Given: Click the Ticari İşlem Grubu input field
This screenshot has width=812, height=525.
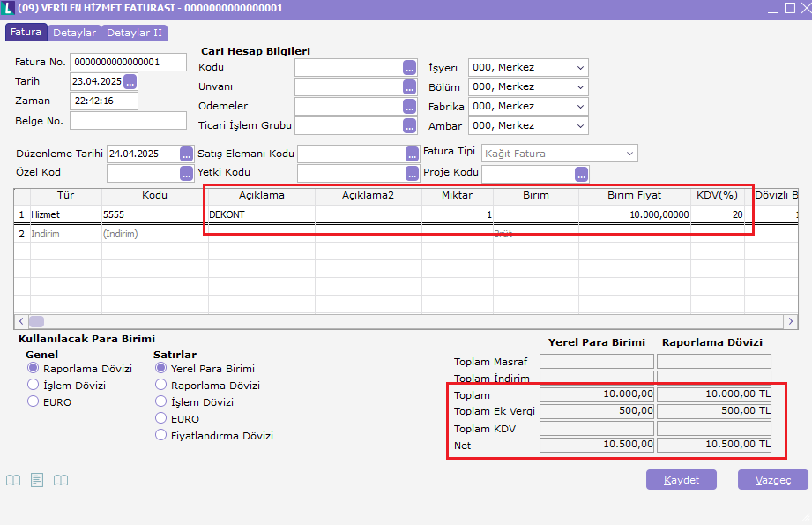Looking at the screenshot, I should [348, 125].
